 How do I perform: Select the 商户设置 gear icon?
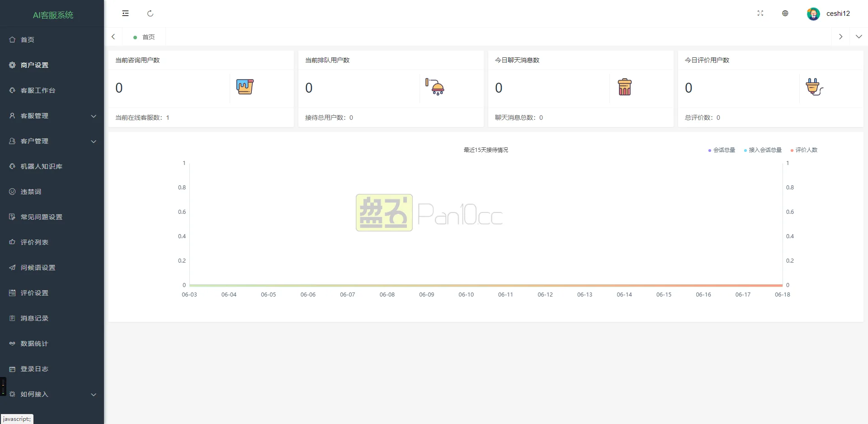pos(12,65)
